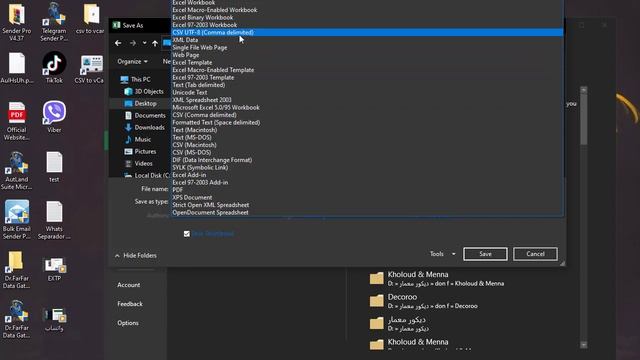The image size is (640, 360).
Task: Choose CSV (Macintosh) file type
Action: point(194,145)
